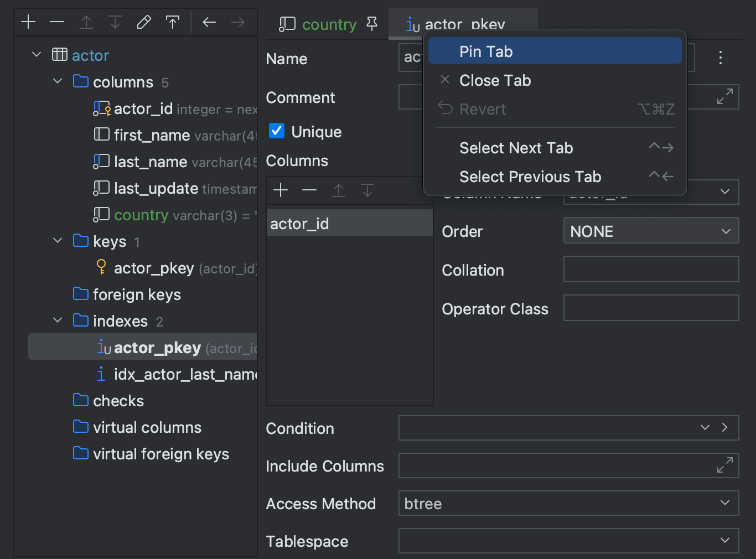The image size is (756, 559).
Task: Switch to the country tab
Action: pyautogui.click(x=329, y=24)
